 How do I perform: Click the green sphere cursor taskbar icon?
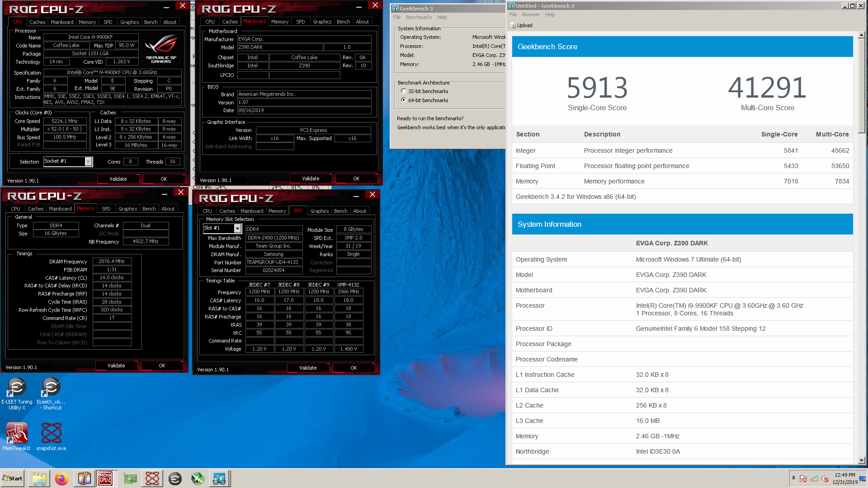pyautogui.click(x=198, y=479)
